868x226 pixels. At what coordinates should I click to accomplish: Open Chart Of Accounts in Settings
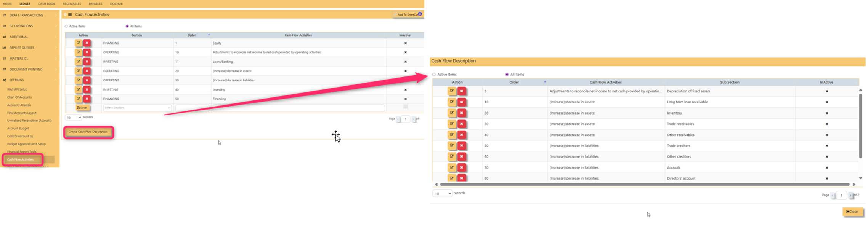[19, 97]
